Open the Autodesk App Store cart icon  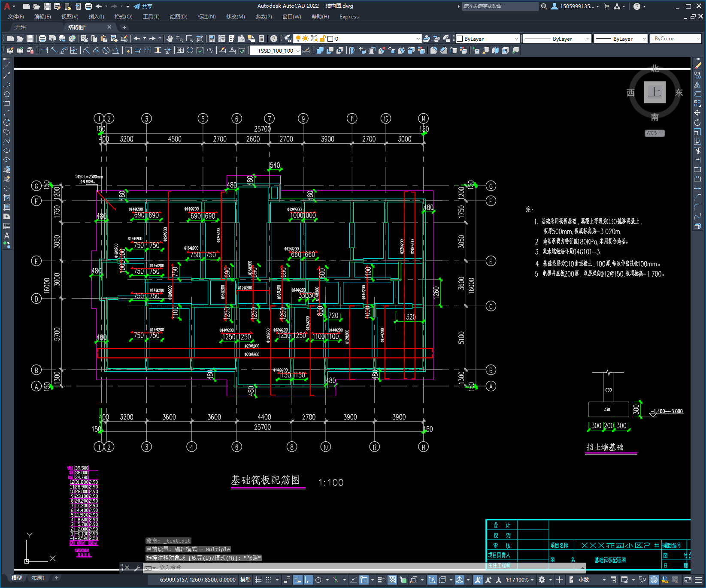[606, 6]
